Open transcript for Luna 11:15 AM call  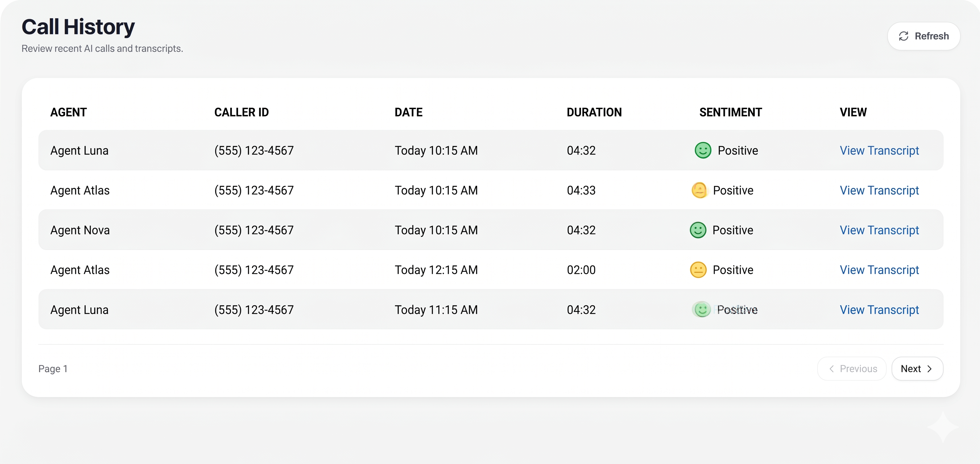point(879,309)
